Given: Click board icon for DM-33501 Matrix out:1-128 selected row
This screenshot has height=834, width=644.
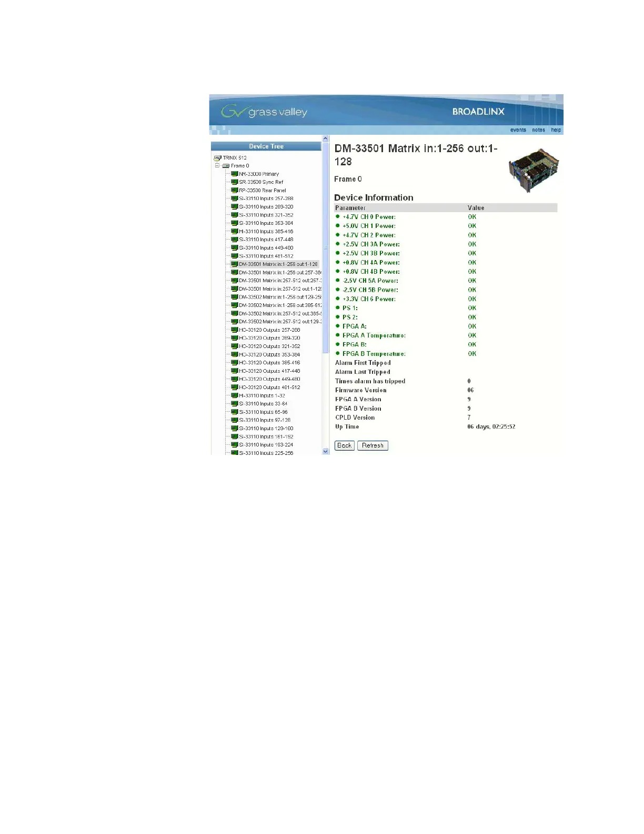Looking at the screenshot, I should click(x=235, y=264).
